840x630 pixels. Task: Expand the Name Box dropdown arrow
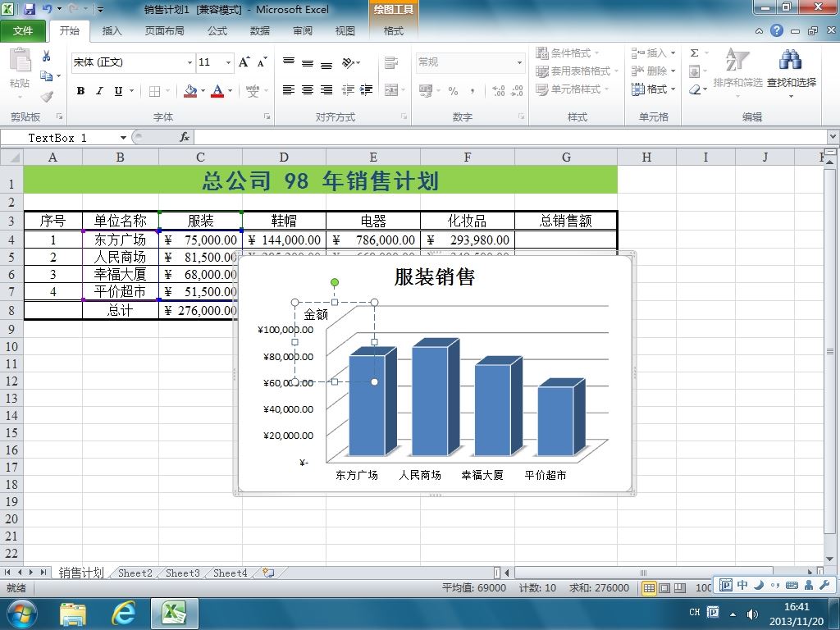[x=123, y=138]
